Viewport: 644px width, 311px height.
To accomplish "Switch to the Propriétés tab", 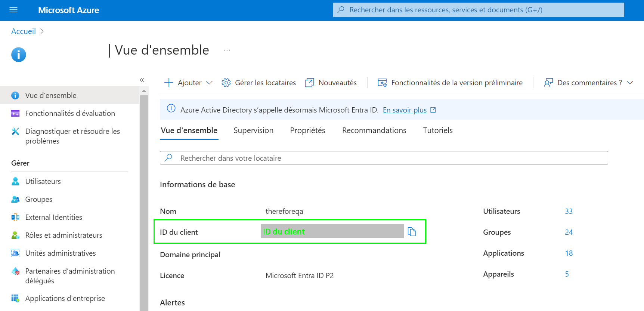I will 307,130.
